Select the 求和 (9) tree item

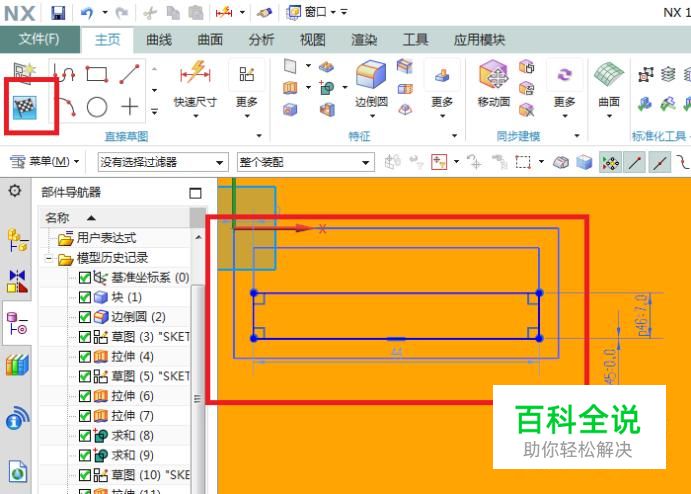pos(132,455)
